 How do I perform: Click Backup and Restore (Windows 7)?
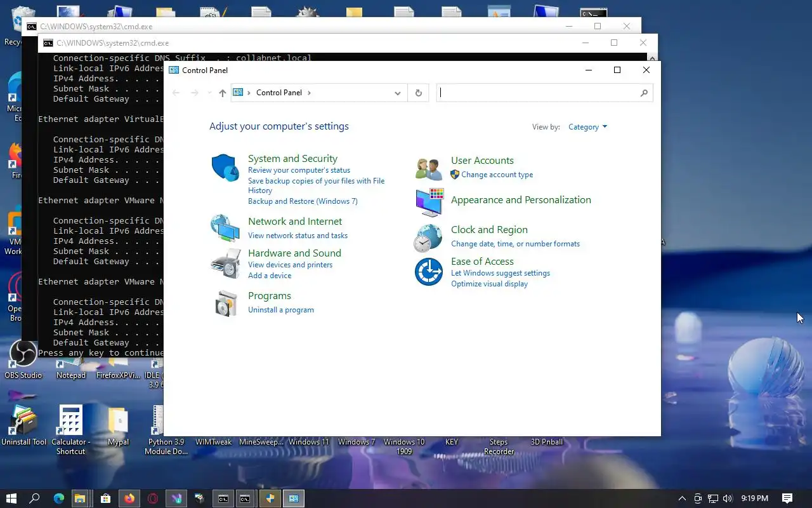click(x=303, y=201)
